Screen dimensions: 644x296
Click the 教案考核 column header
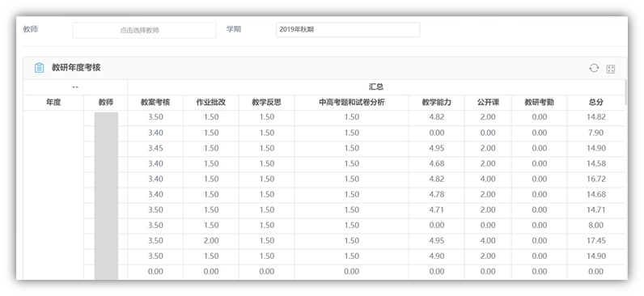155,103
